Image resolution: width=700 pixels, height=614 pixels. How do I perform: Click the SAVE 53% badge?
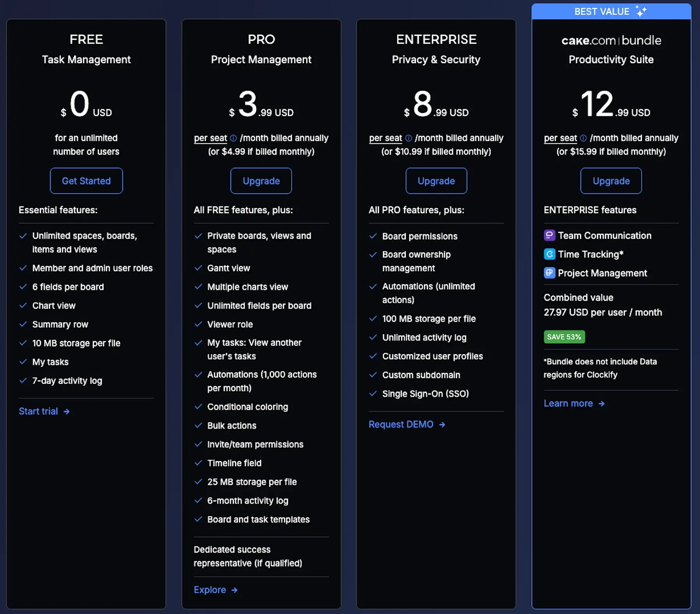564,337
